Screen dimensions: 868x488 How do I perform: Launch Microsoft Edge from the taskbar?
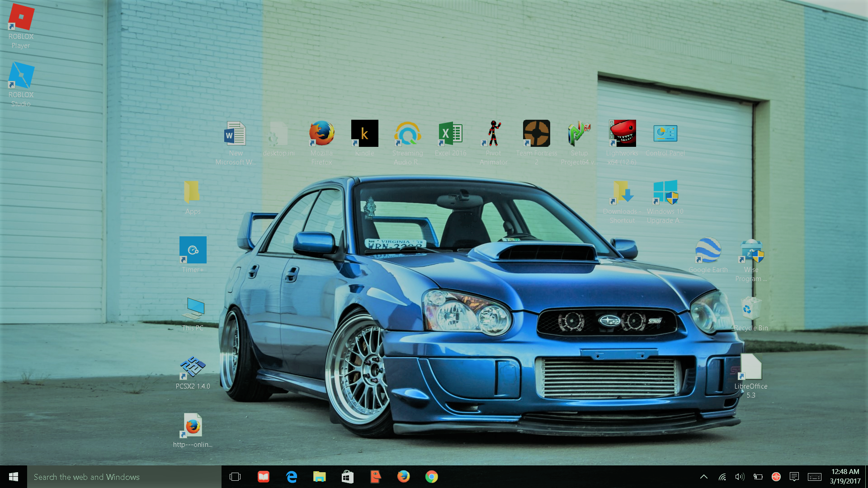292,477
